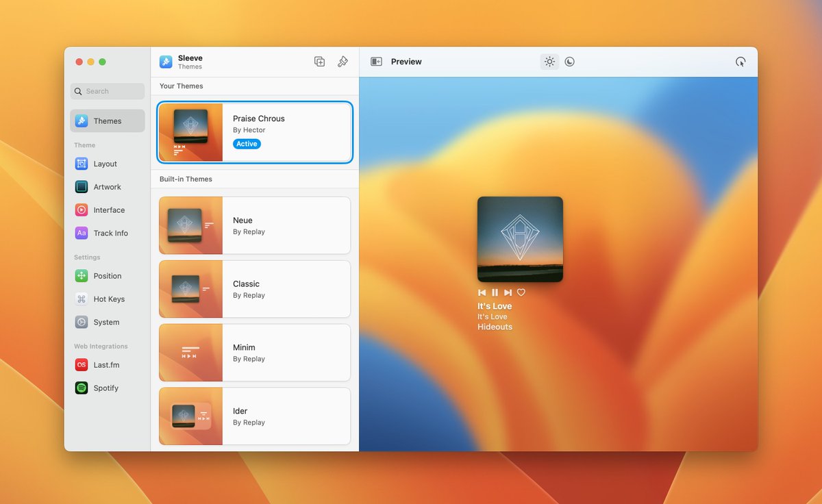The height and width of the screenshot is (504, 822).
Task: Open the Last.fm integration label
Action: tap(106, 365)
